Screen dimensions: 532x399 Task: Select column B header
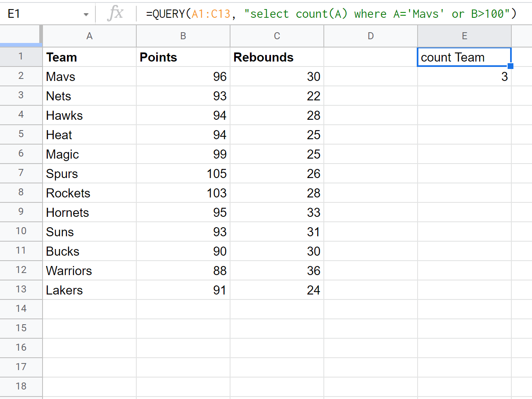point(183,36)
